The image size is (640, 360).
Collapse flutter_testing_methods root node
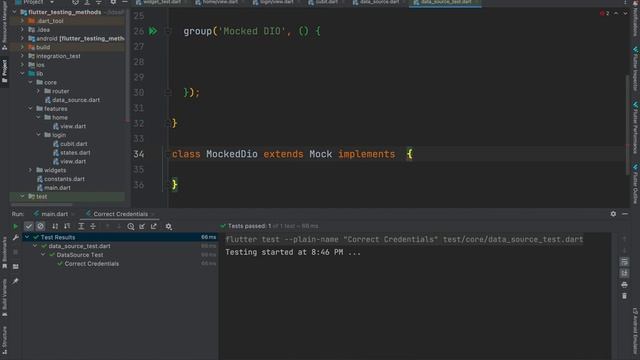click(x=15, y=12)
